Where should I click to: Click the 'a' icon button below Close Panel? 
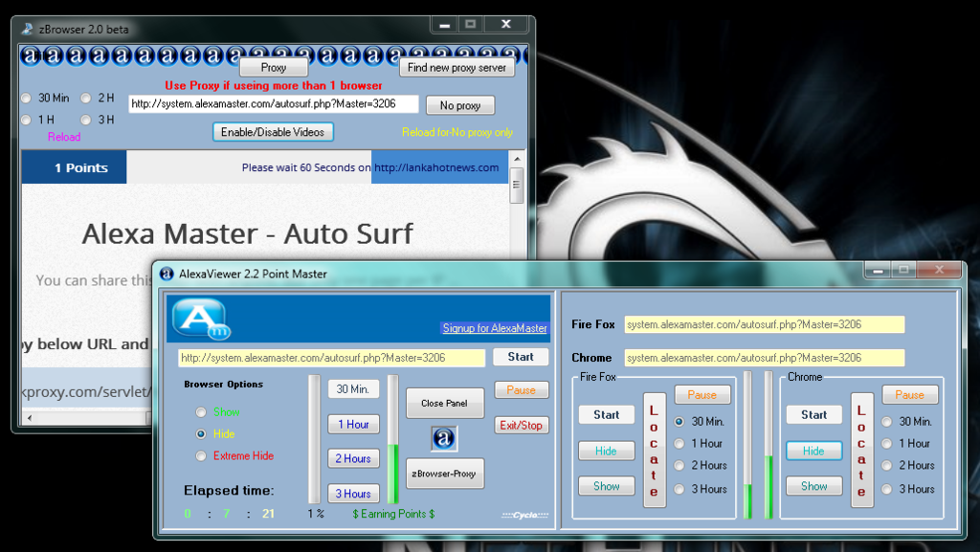coord(444,438)
